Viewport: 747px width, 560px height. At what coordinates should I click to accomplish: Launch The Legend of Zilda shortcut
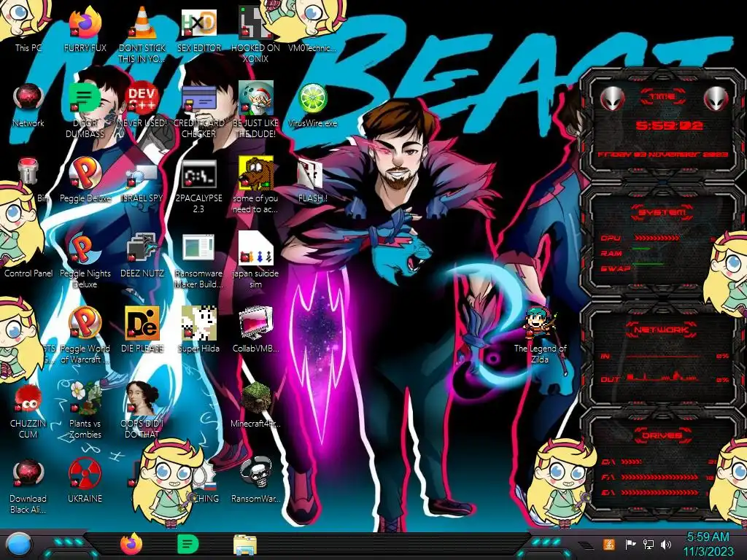[541, 335]
